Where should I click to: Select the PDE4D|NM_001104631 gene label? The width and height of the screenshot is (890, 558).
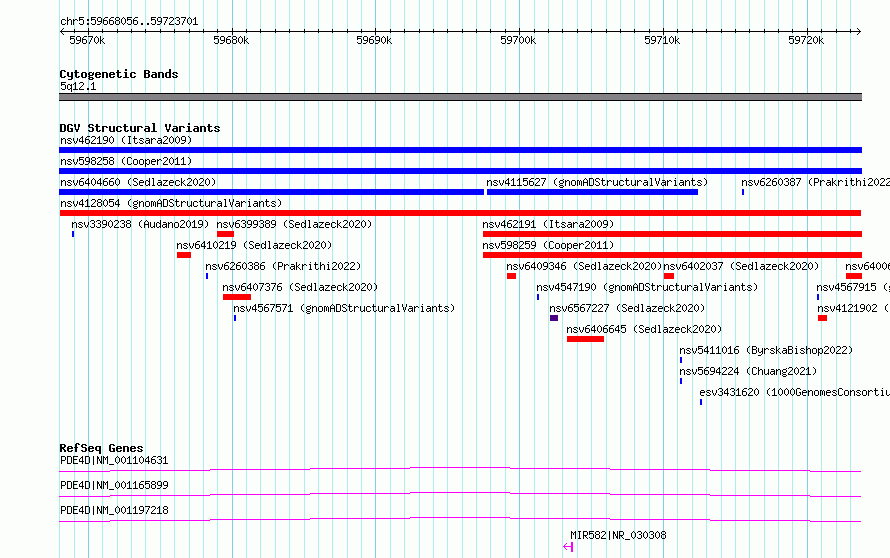[x=114, y=460]
